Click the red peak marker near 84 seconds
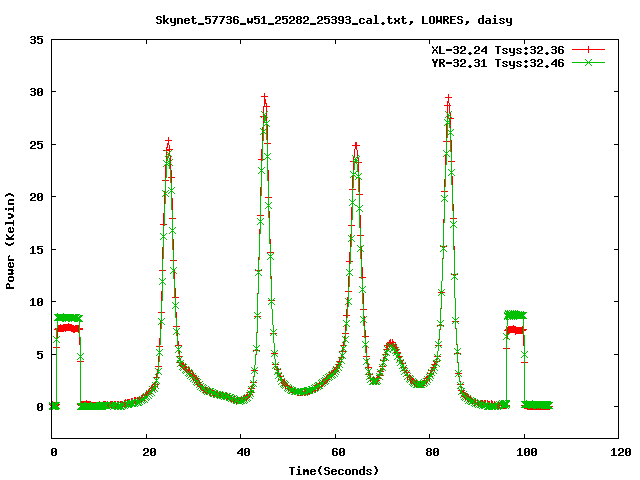Viewport: 640px width, 480px height. 449,98
